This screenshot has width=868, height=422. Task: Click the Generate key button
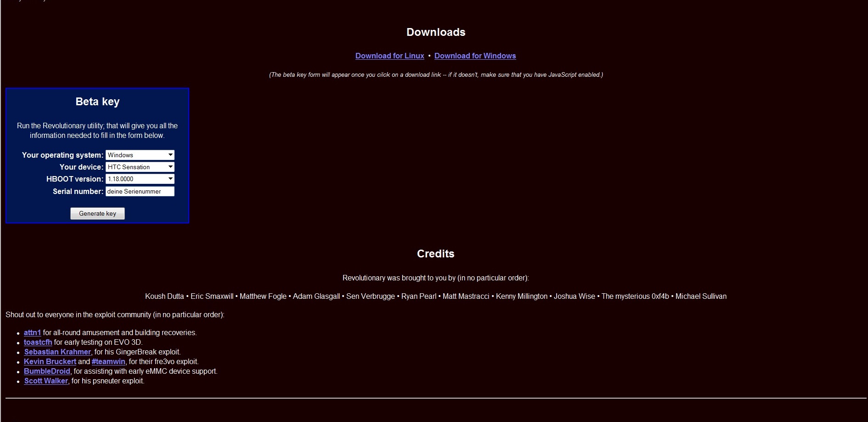97,213
